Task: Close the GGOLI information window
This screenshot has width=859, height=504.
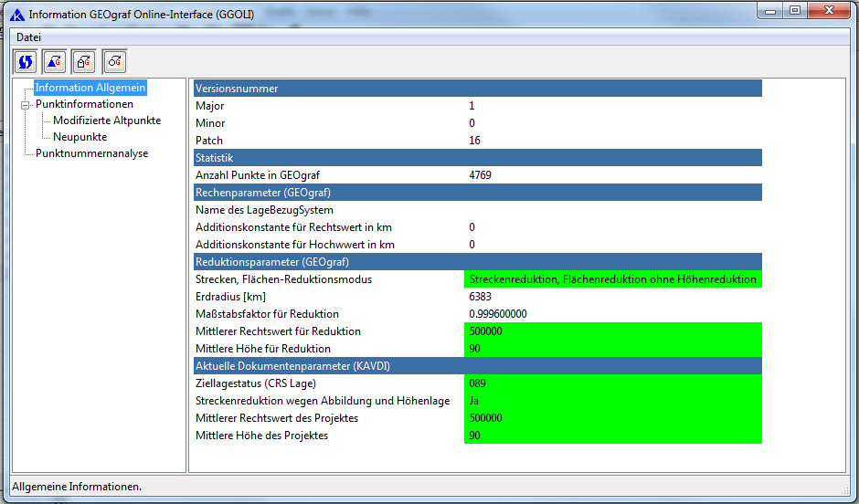Action: pos(830,11)
